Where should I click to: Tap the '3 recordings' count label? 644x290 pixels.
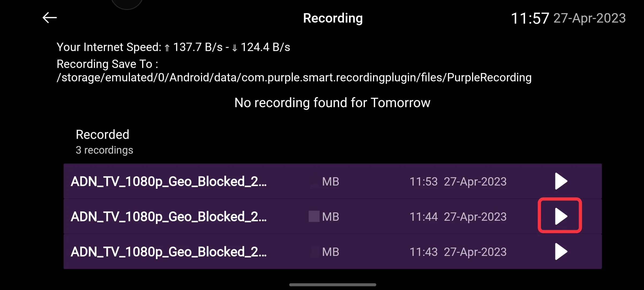[104, 150]
